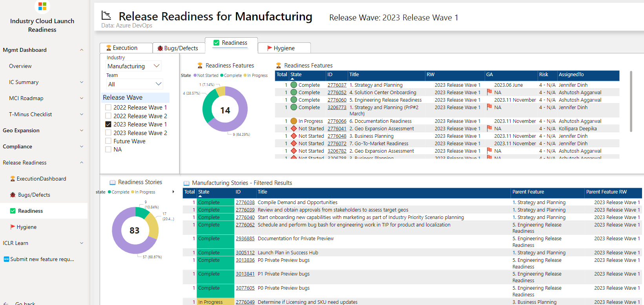644x305 pixels.
Task: Click the icon beside Submit new feature request
Action: 6,259
